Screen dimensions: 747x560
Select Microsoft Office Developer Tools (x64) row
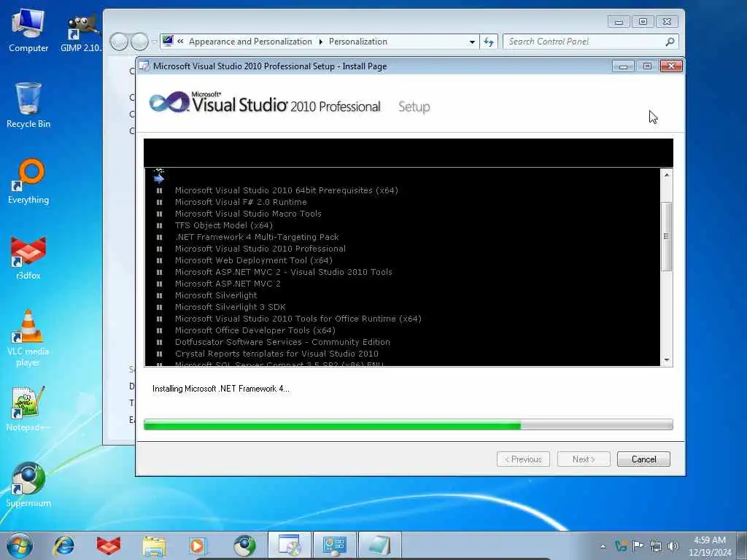pyautogui.click(x=255, y=330)
